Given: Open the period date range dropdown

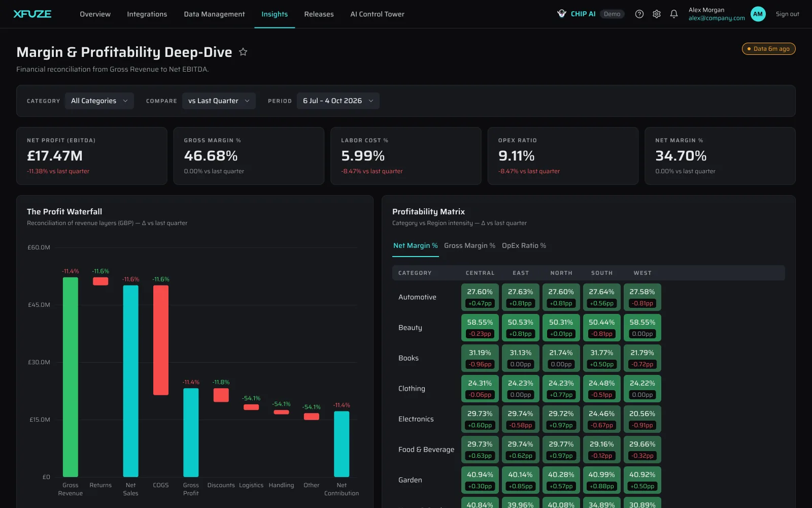Looking at the screenshot, I should click(338, 101).
